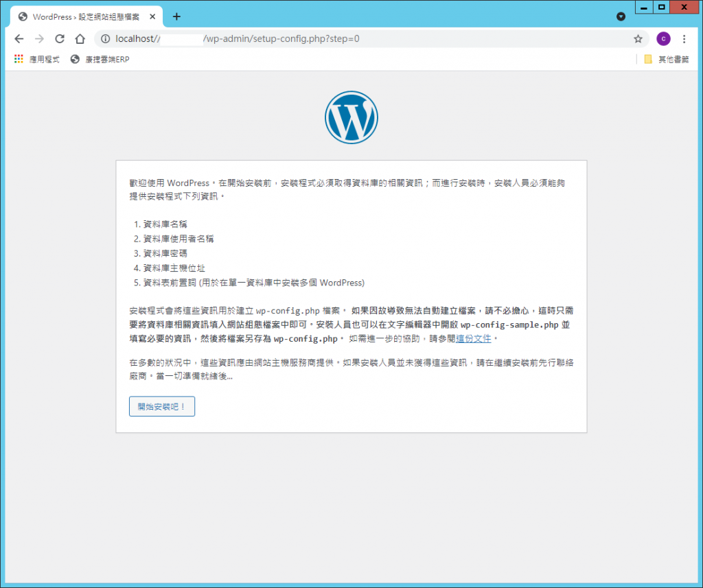Open the purple profile avatar

pyautogui.click(x=663, y=39)
